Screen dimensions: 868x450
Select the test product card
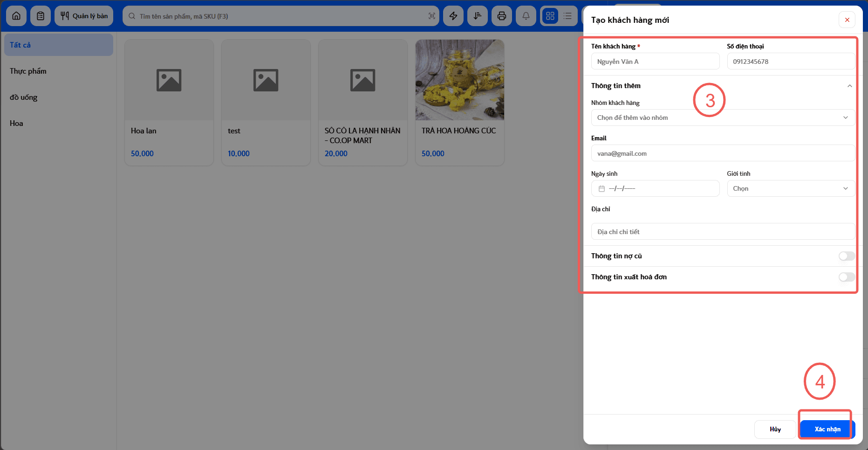tap(266, 103)
